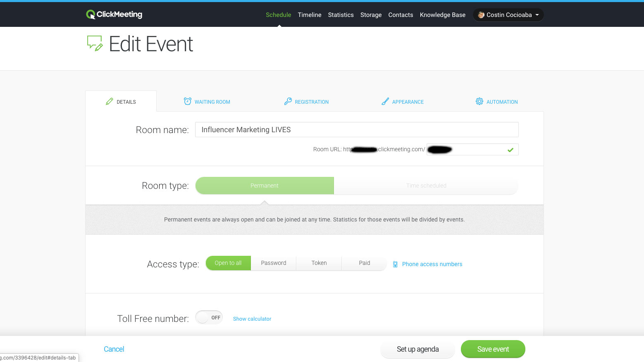
Task: Choose Password access type
Action: click(x=274, y=263)
